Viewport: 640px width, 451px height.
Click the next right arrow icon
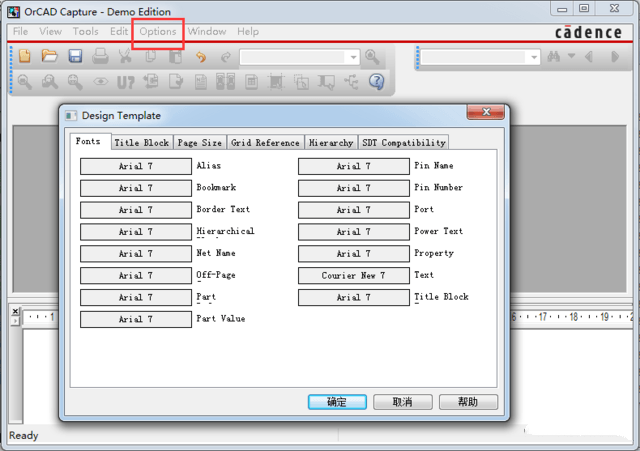coord(615,56)
